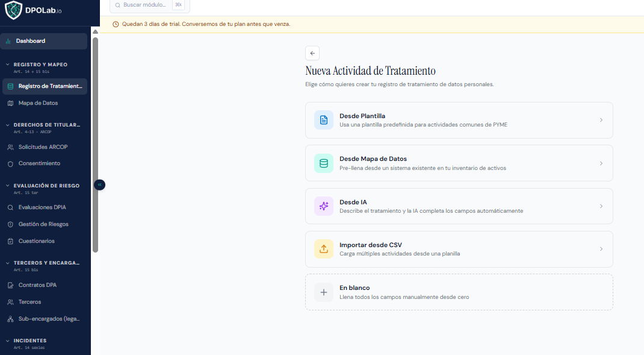Open Cuestionarios module
The height and width of the screenshot is (355, 644).
tap(45, 241)
